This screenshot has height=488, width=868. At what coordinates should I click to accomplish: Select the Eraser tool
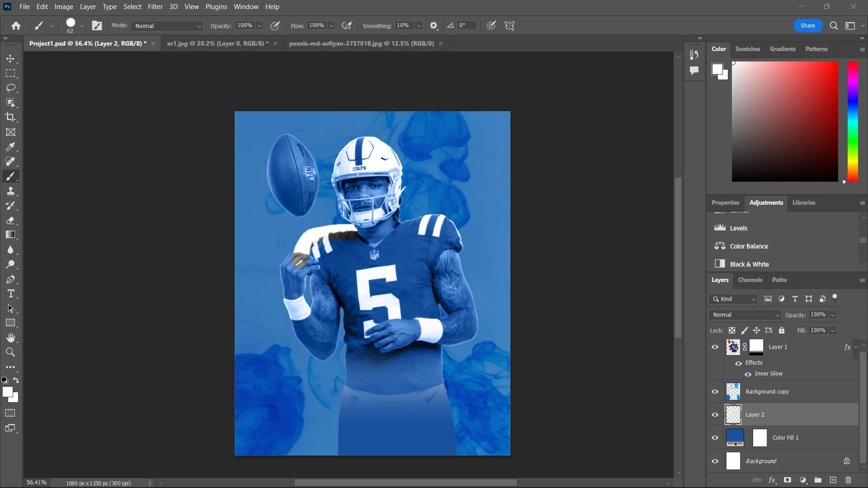pos(10,221)
